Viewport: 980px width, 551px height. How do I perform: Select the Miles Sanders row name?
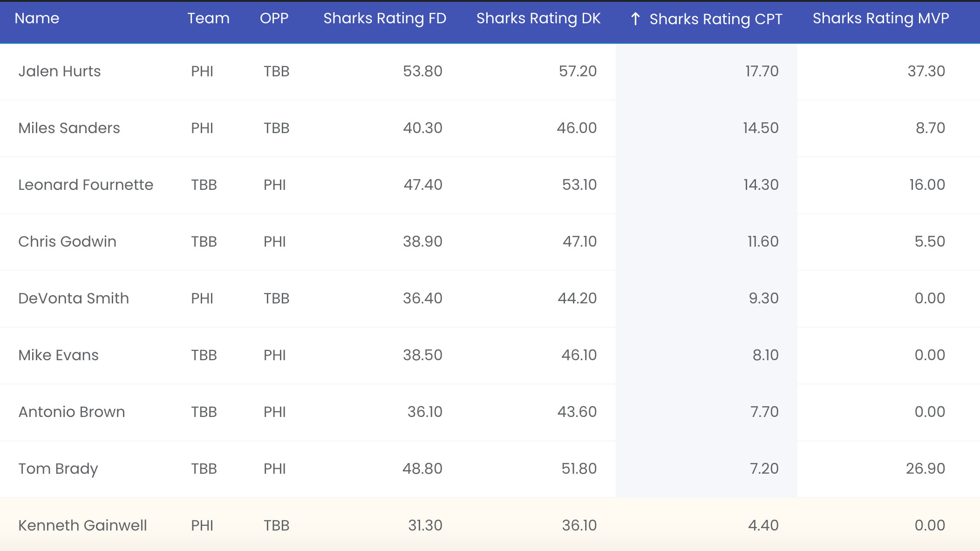(69, 128)
